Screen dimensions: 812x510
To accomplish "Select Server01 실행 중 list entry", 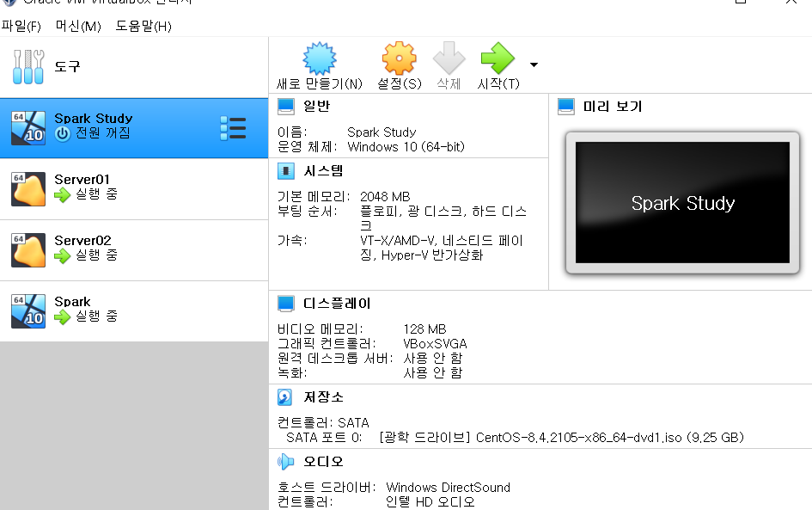I will pos(134,189).
